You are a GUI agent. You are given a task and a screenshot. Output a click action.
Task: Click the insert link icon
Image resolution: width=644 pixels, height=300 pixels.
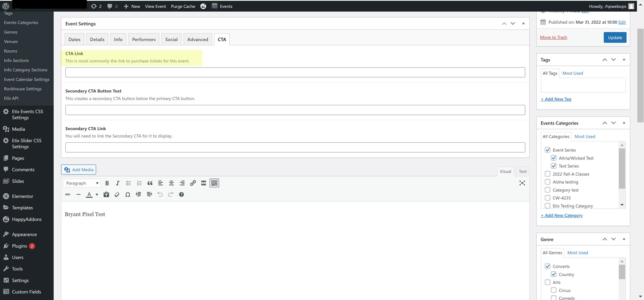click(x=193, y=183)
